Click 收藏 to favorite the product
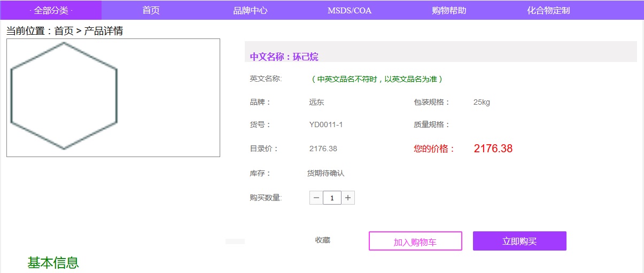The image size is (644, 273). pos(323,240)
